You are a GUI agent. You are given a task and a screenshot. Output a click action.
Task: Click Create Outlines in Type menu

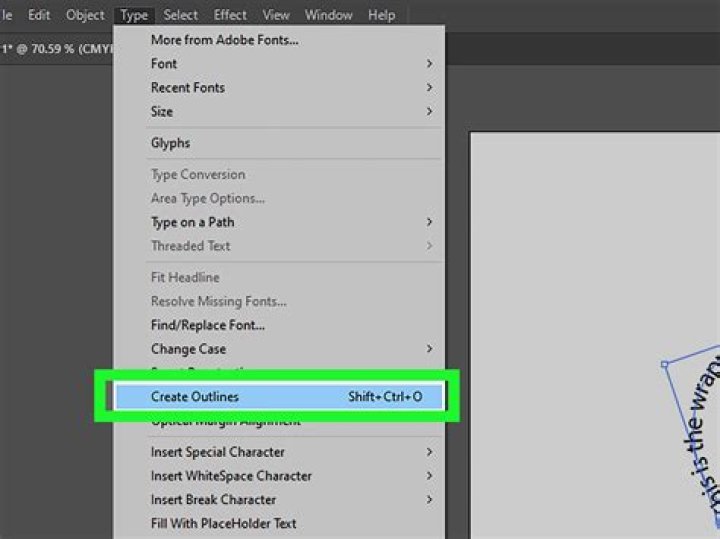(x=195, y=397)
